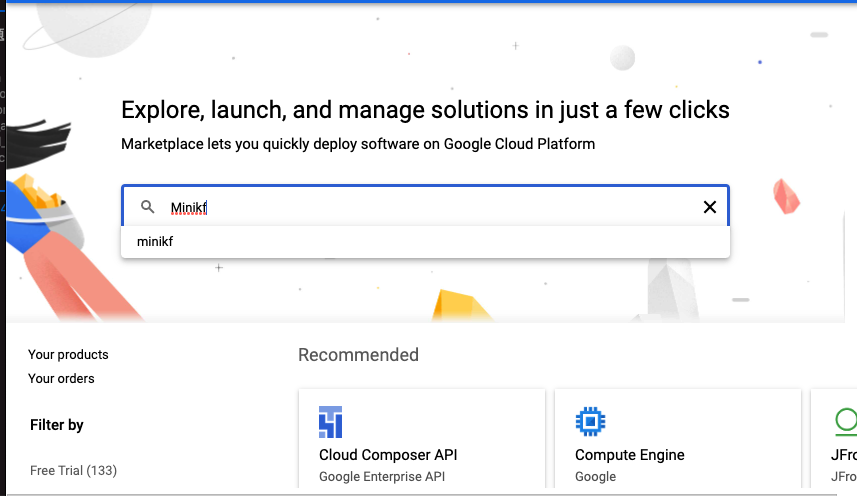
Task: Select the 'minikf' search suggestion
Action: click(155, 241)
